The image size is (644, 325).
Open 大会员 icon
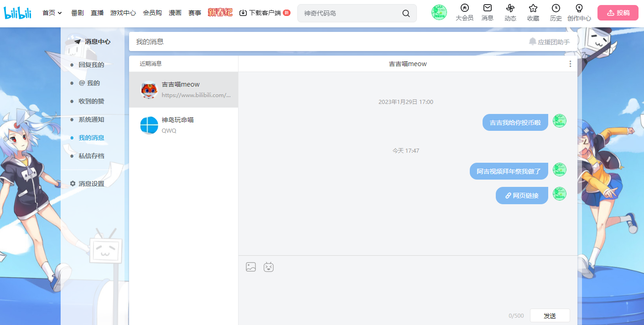point(464,13)
